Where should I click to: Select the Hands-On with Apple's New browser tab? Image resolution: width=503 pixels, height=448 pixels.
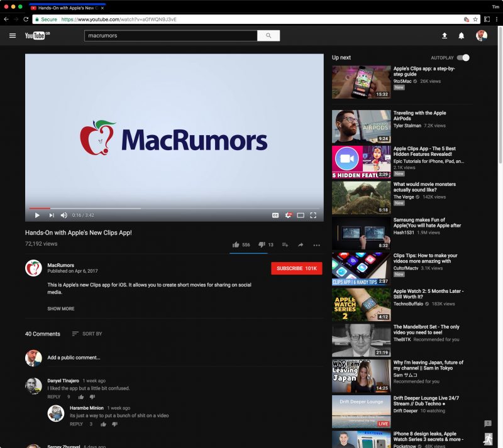click(67, 8)
